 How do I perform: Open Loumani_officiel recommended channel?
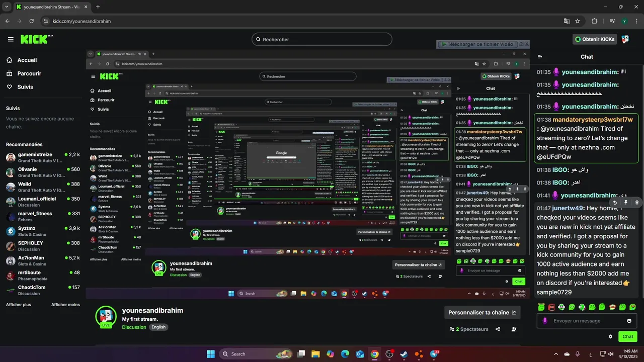43,202
